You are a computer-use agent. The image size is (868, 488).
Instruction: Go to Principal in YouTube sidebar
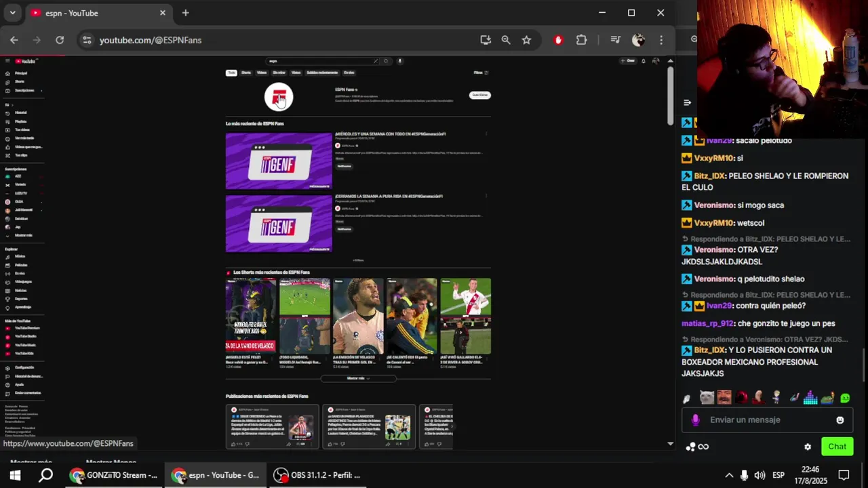21,73
